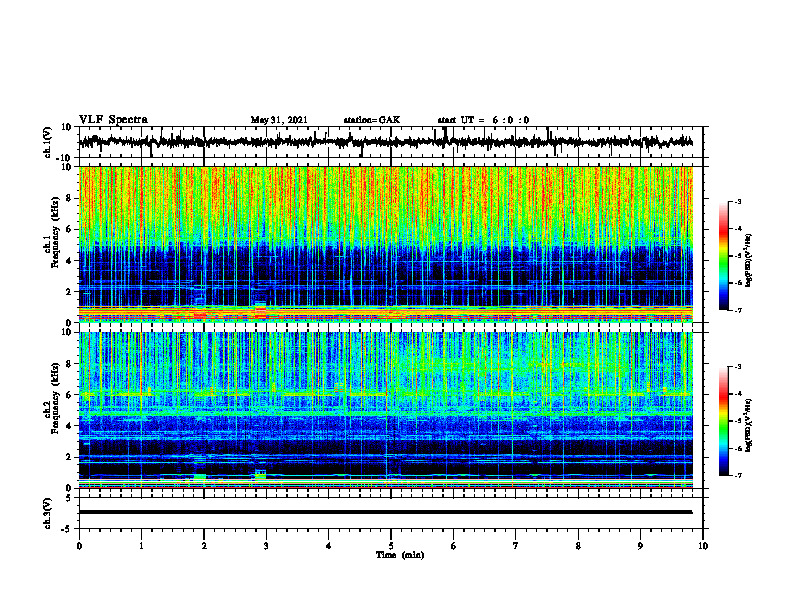Click the ch.2 colorbar 'log(PSD)(V²/Hz)' label

[749, 425]
